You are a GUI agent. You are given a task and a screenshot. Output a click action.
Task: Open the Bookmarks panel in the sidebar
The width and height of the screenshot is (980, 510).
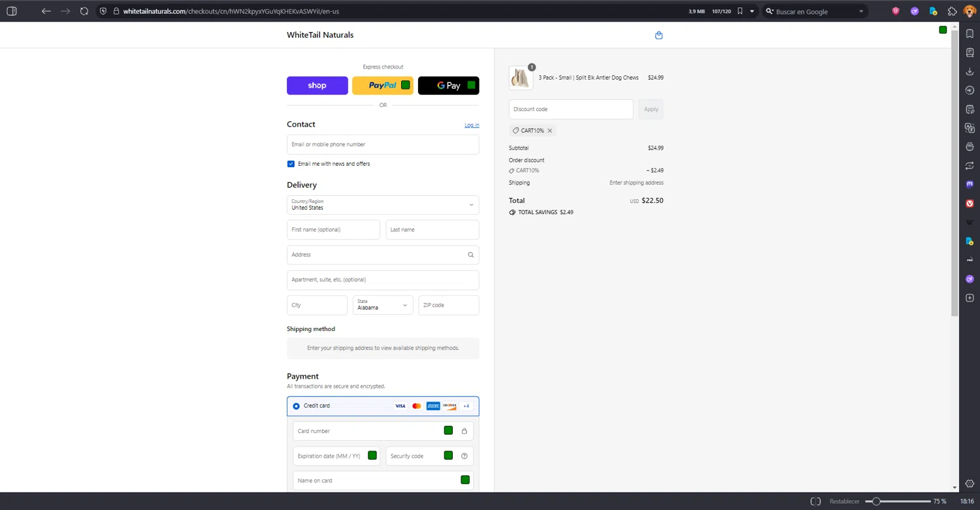[x=970, y=34]
